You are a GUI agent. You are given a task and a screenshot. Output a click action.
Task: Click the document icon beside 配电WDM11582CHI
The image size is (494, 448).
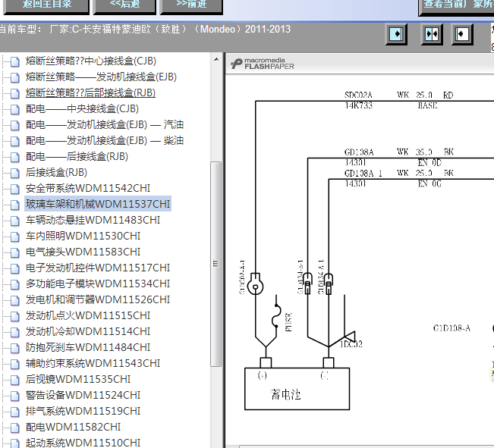14,428
